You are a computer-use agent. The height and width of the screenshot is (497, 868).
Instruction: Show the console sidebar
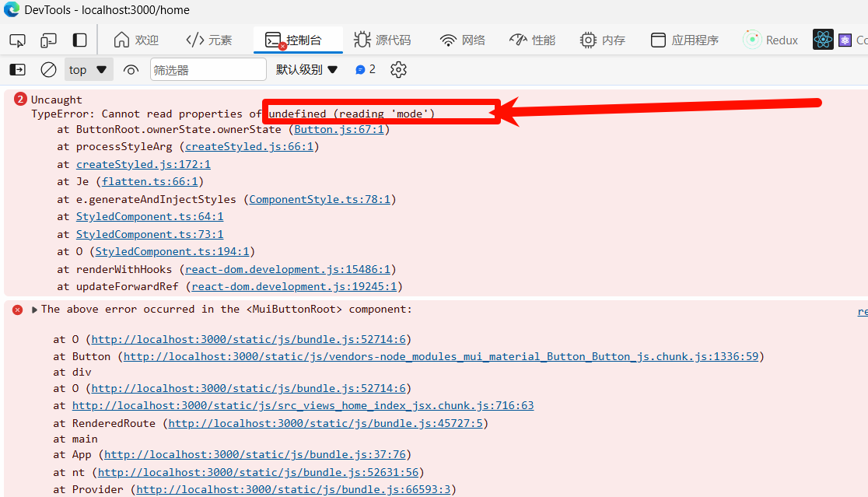17,70
